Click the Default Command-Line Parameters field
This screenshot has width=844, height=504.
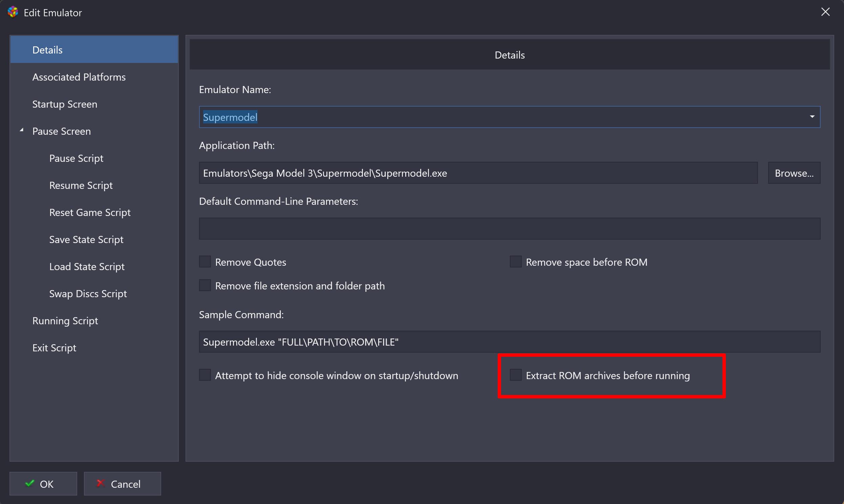coord(510,228)
